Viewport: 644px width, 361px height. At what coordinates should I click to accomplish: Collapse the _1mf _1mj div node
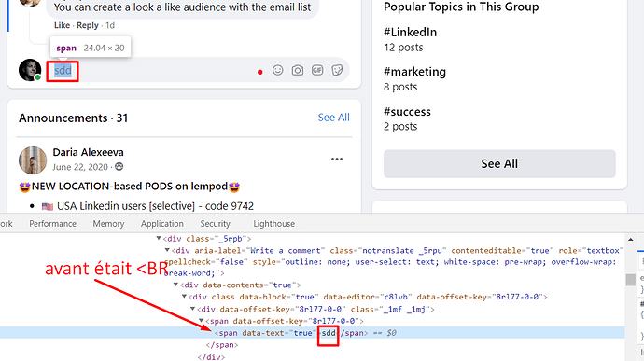coord(192,309)
